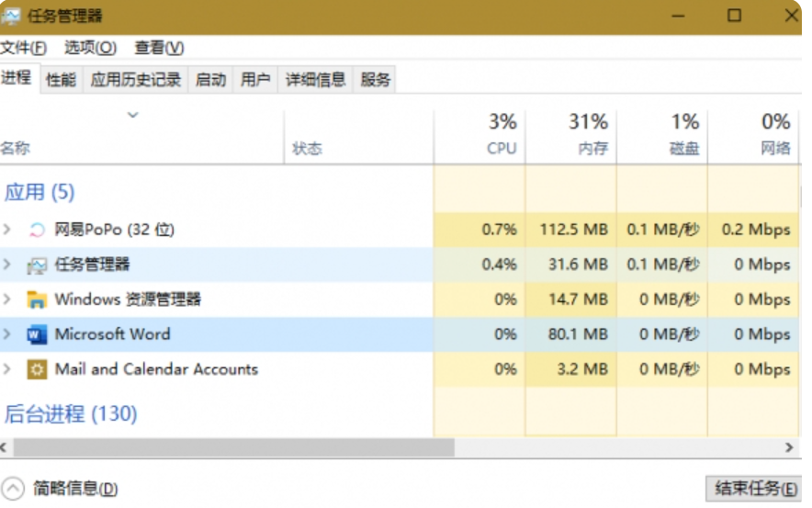The width and height of the screenshot is (812, 508).
Task: Click the Mail and Calendar Accounts icon
Action: [37, 369]
